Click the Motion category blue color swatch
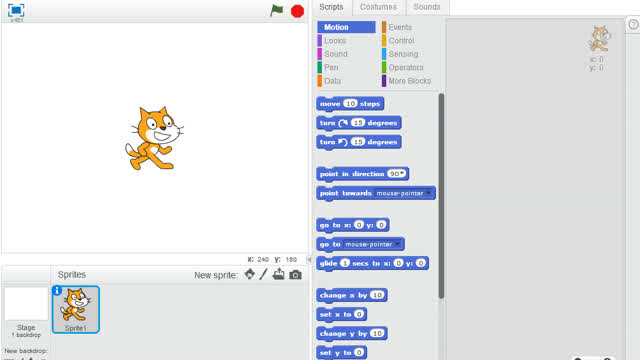The height and width of the screenshot is (360, 640). click(320, 27)
